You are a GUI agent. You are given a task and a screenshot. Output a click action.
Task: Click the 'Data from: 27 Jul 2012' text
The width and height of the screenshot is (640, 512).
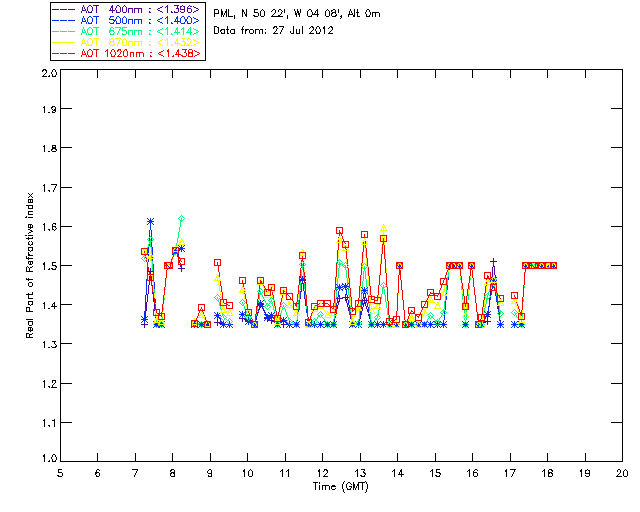tap(273, 31)
